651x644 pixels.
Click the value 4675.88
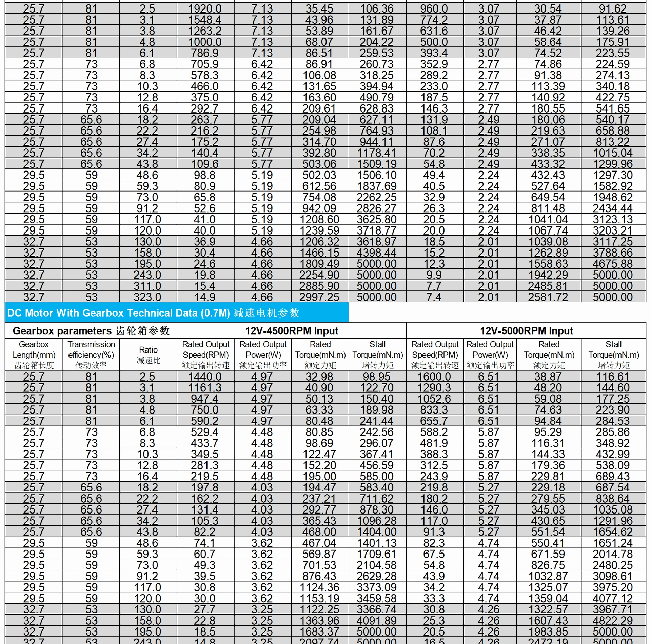[x=613, y=264]
